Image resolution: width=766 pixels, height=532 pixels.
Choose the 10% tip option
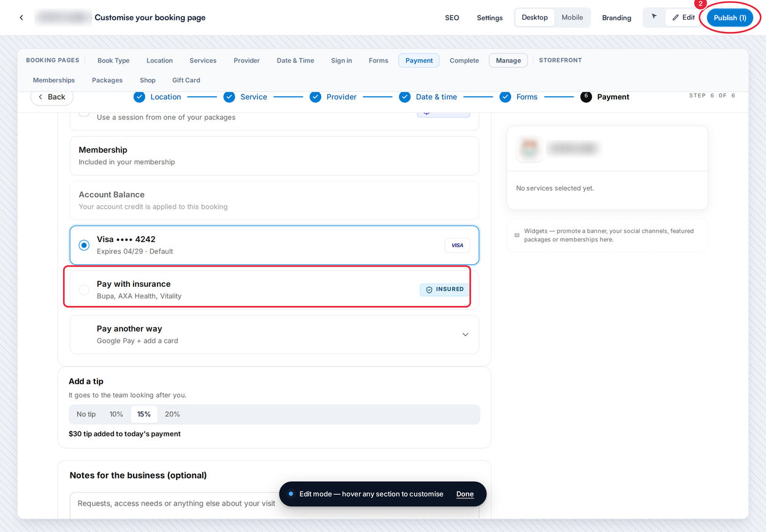tap(116, 414)
